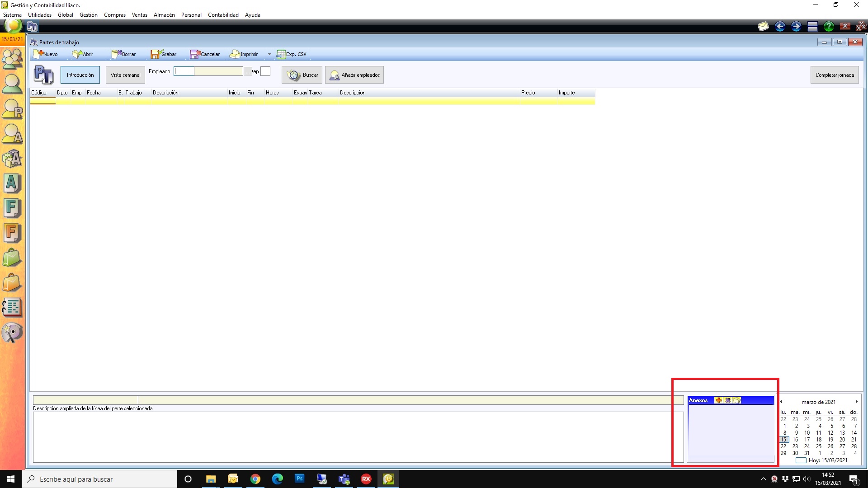The width and height of the screenshot is (868, 488).
Task: Focus the Empleado code input field
Action: click(x=184, y=71)
